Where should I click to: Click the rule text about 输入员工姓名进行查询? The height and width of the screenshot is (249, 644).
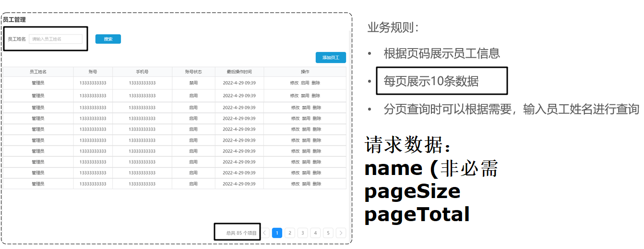[512, 109]
